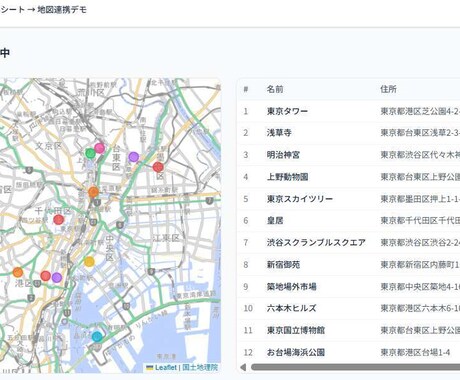
Task: Click the address 東京都台東区浅草2-3
Action: (420, 133)
